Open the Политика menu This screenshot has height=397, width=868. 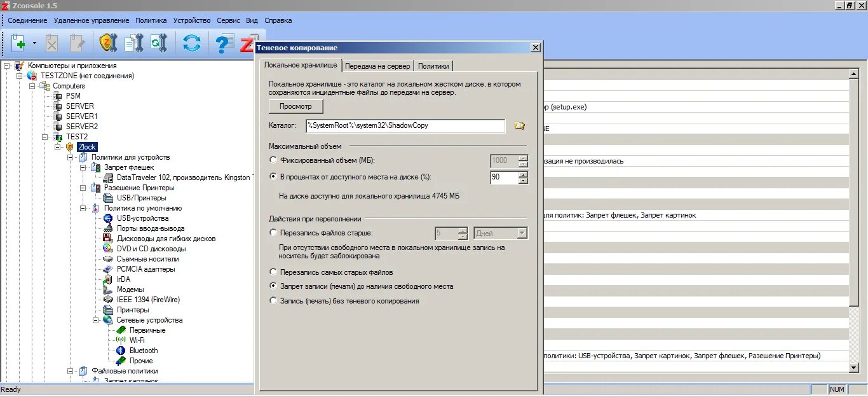pos(151,20)
